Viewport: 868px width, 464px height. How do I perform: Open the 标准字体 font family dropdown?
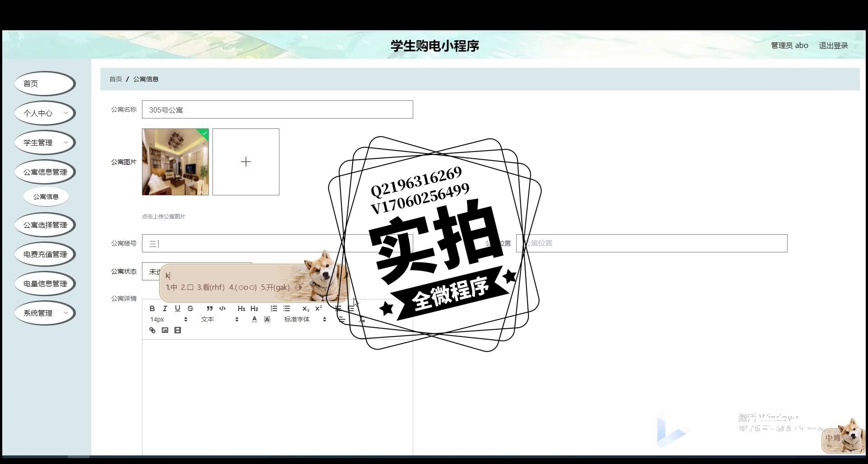(305, 319)
